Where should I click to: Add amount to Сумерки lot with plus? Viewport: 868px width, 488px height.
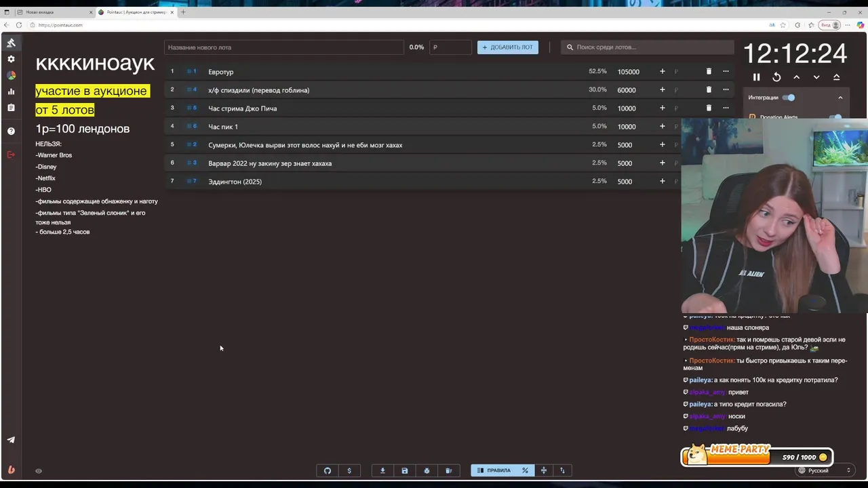[x=663, y=144]
